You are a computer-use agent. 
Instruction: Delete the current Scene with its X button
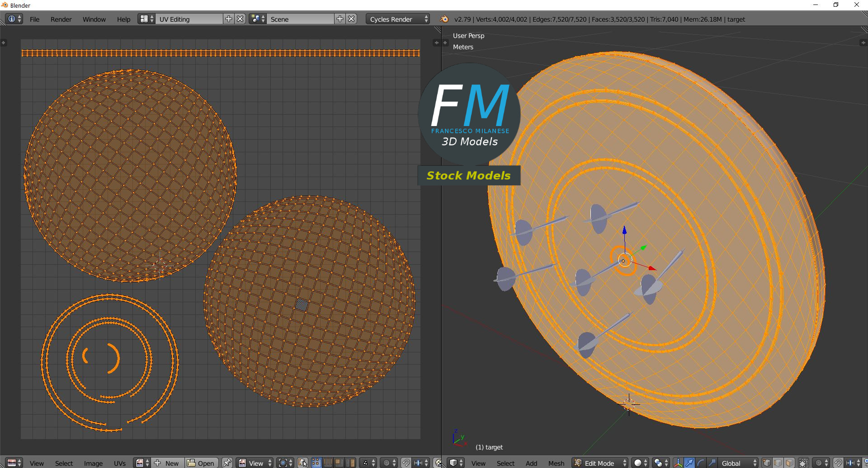352,19
